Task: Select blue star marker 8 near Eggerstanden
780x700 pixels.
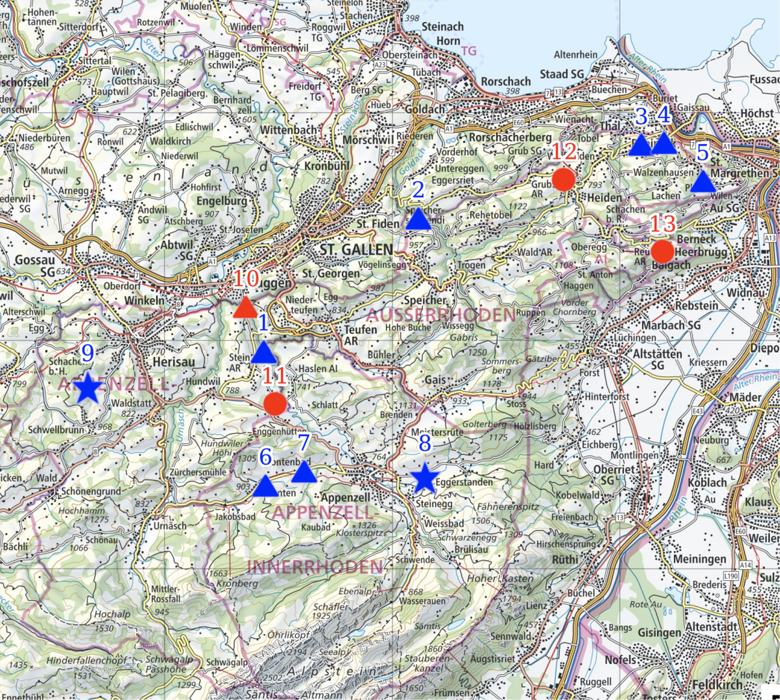Action: [x=425, y=478]
